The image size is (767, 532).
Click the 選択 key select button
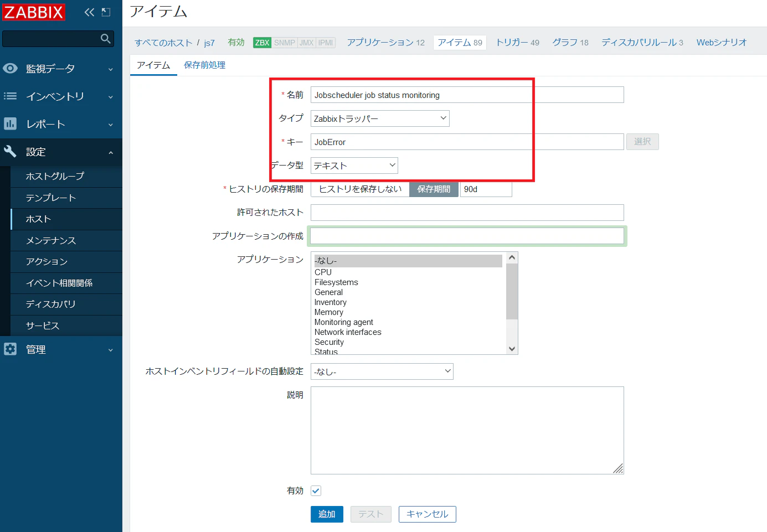tap(642, 142)
